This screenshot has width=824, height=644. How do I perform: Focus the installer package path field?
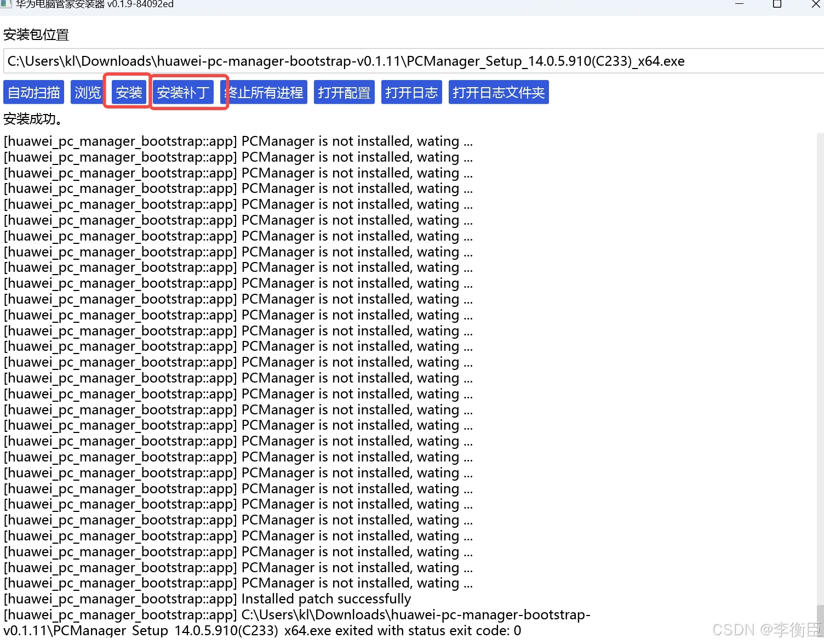point(414,61)
